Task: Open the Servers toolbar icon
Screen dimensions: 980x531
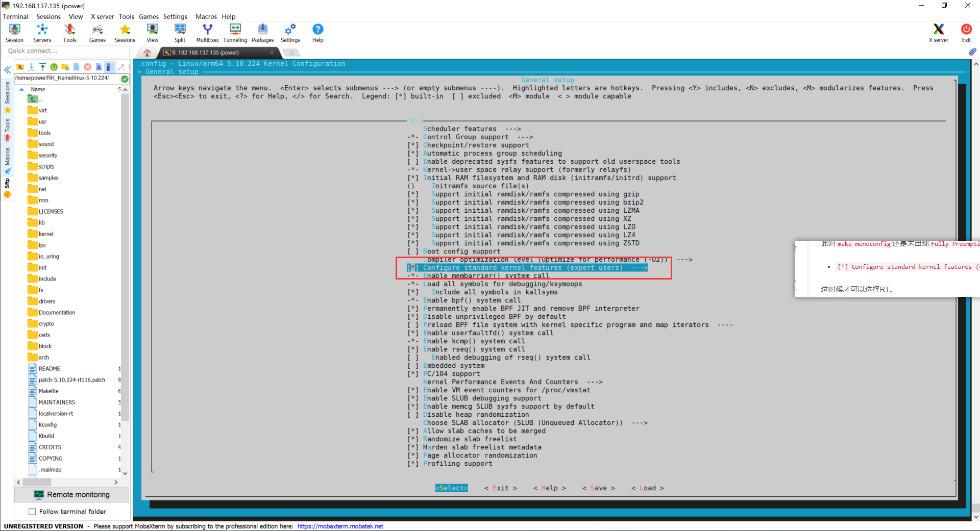Action: (42, 33)
